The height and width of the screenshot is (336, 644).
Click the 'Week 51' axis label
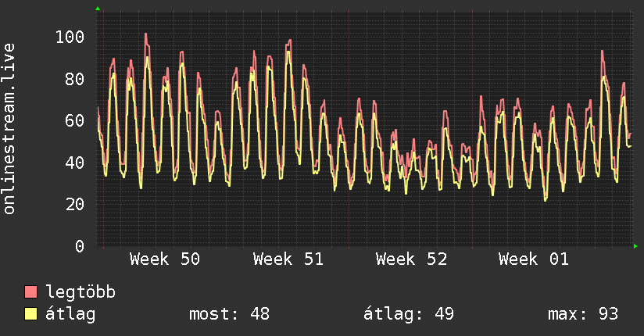pos(288,259)
